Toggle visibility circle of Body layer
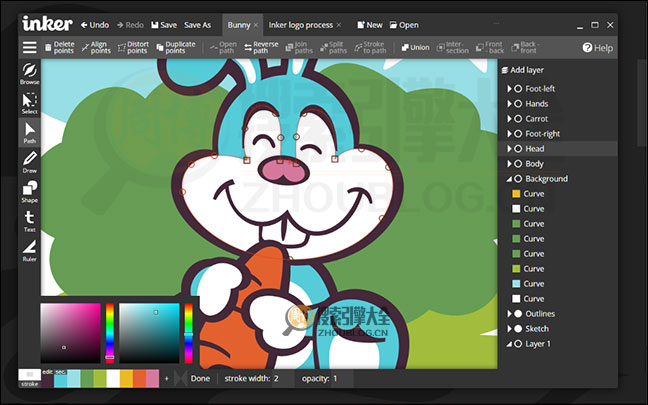 tap(518, 164)
